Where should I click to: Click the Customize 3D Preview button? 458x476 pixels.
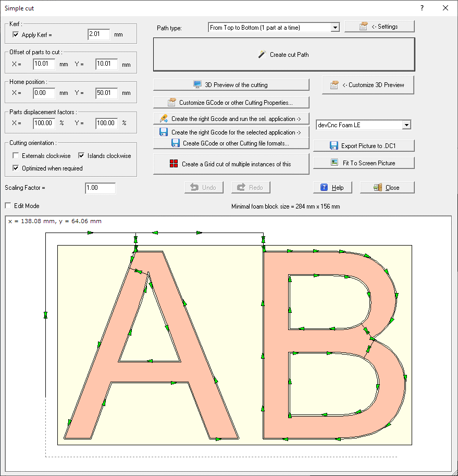click(x=368, y=85)
